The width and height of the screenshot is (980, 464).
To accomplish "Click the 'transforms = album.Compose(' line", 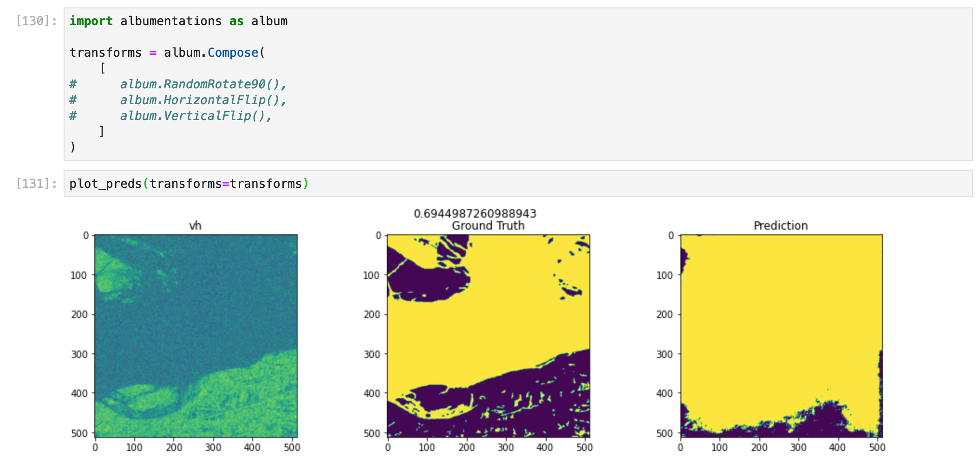I will coord(167,53).
